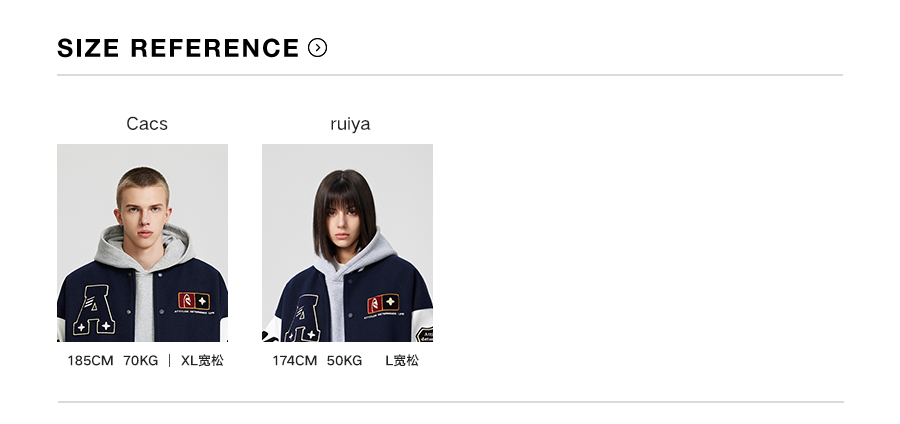The image size is (900, 424).
Task: Click the circled arrow next to SIZE REFERENCE
Action: [317, 48]
